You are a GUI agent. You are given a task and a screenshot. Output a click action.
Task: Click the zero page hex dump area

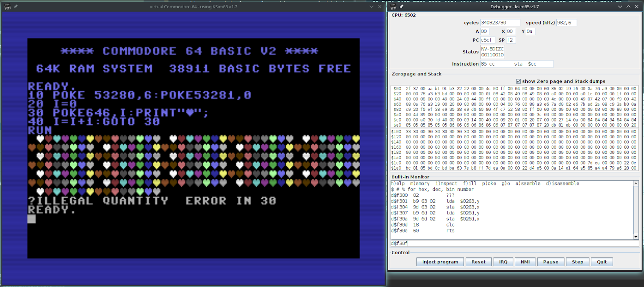(x=515, y=107)
